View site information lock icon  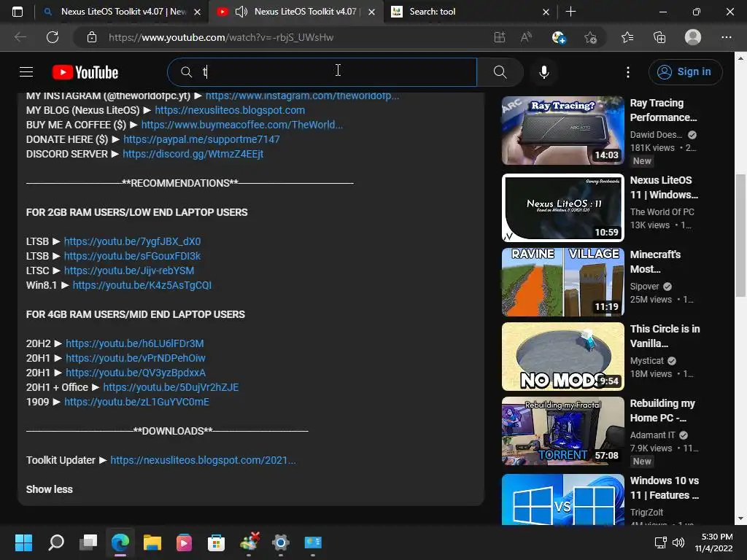(92, 37)
